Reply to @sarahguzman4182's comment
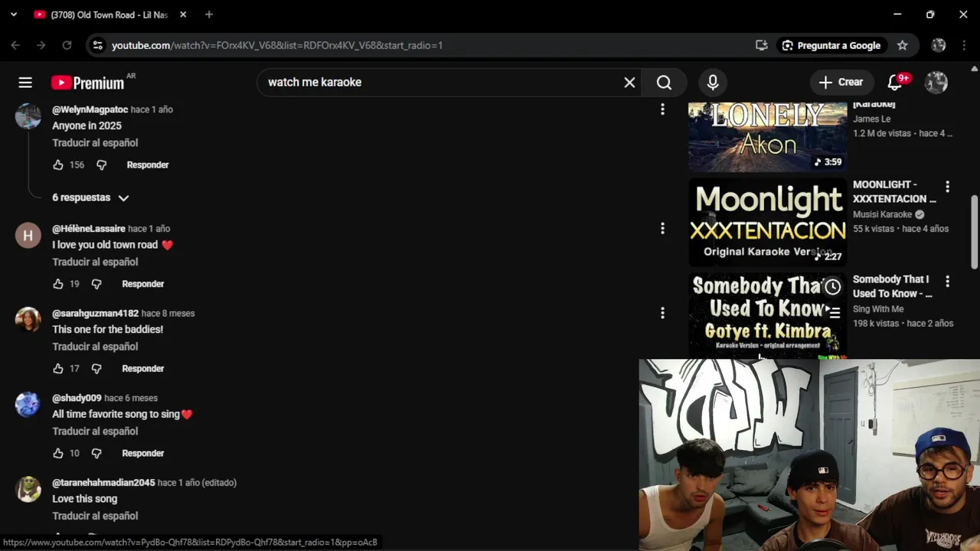 143,369
